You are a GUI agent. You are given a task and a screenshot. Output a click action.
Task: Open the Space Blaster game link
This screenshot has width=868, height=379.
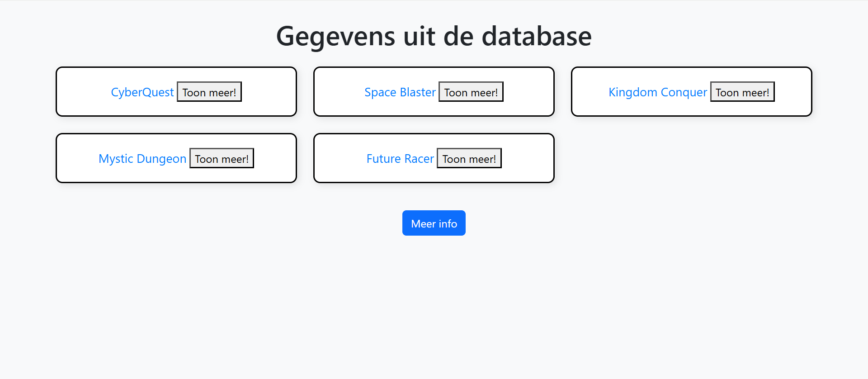(400, 92)
